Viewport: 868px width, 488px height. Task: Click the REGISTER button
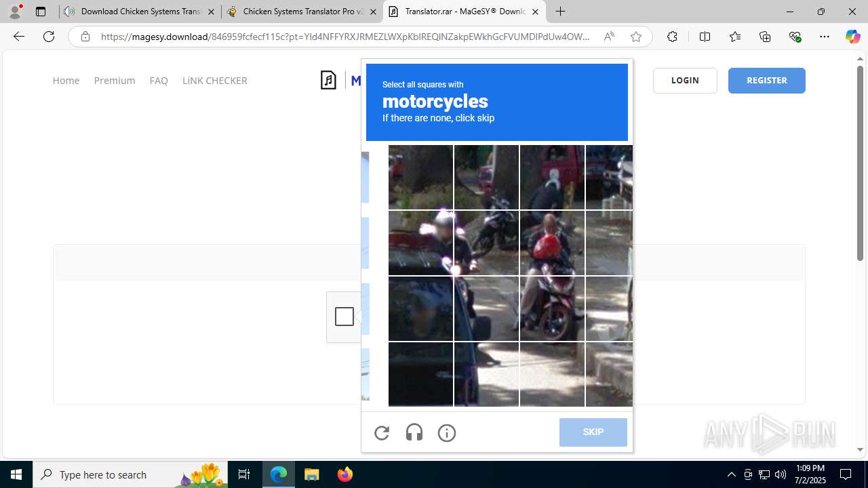(x=767, y=81)
